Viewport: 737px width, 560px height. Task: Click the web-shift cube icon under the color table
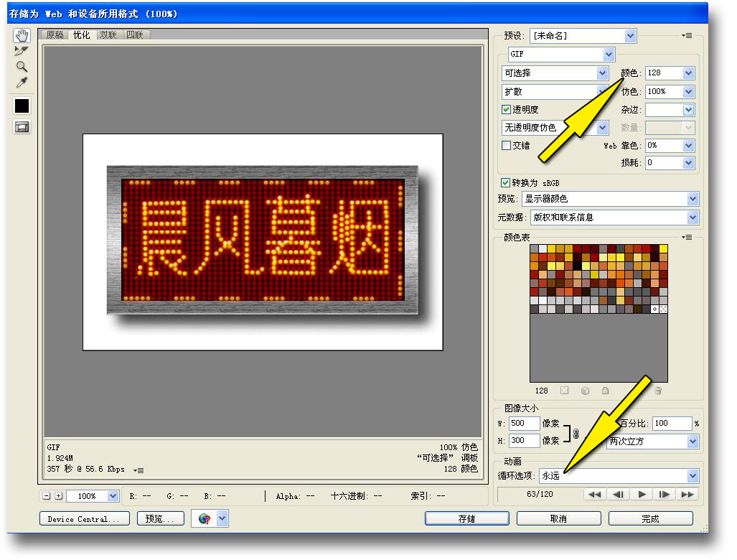pyautogui.click(x=584, y=391)
